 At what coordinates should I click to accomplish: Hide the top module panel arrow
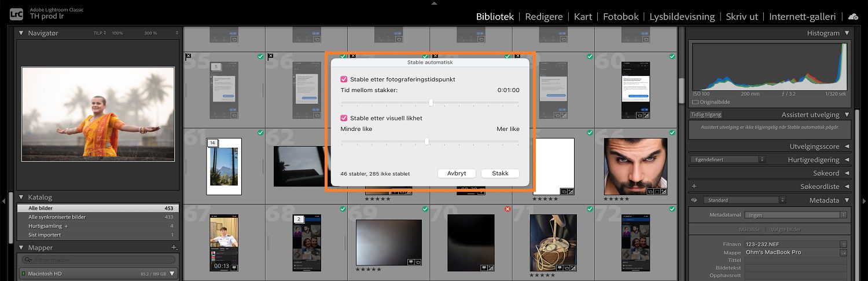(x=434, y=3)
